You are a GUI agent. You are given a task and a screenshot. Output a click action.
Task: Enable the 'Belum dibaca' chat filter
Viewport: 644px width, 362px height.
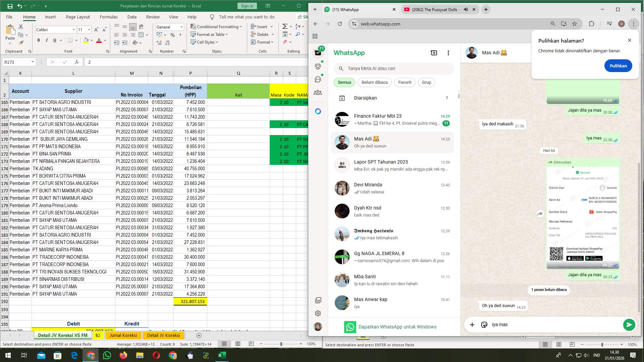coord(374,82)
